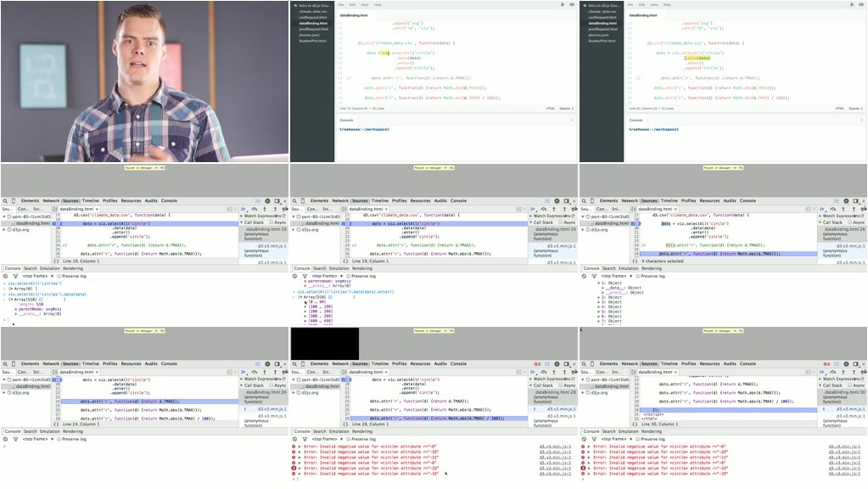Close console panel X in viz-highlighted editor

point(572,121)
